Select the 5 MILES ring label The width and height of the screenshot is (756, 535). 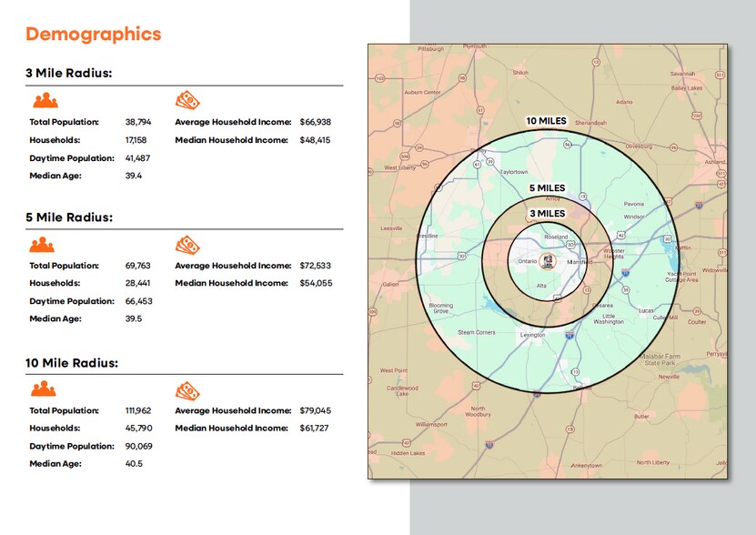coord(547,188)
